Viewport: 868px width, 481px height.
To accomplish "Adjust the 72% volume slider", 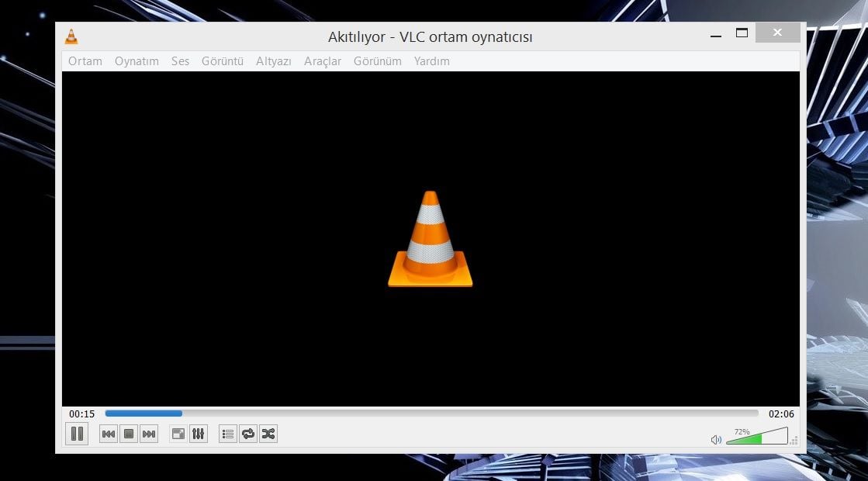I will coord(757,435).
